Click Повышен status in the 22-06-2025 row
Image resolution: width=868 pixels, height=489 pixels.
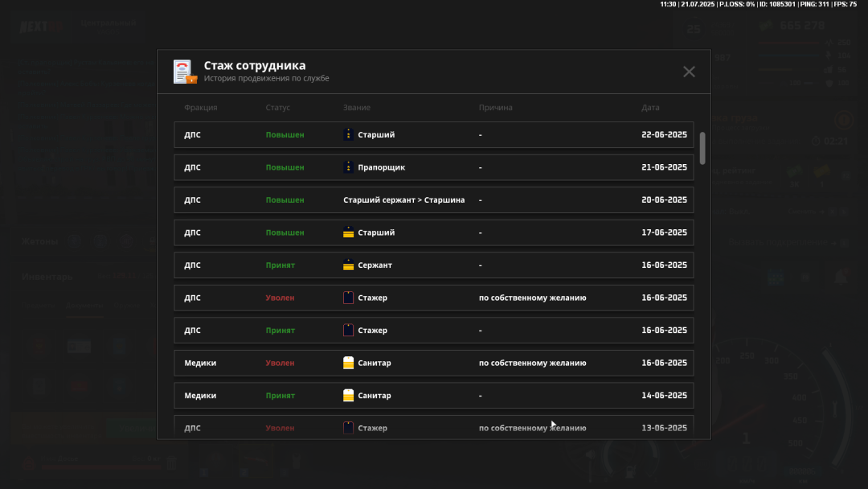coord(285,134)
